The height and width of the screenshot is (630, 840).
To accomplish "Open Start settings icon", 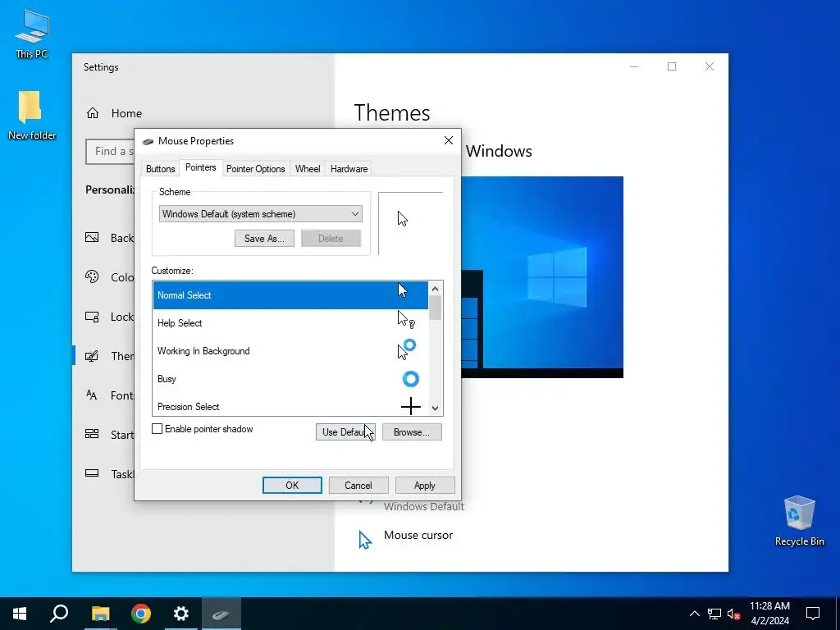I will pyautogui.click(x=92, y=434).
